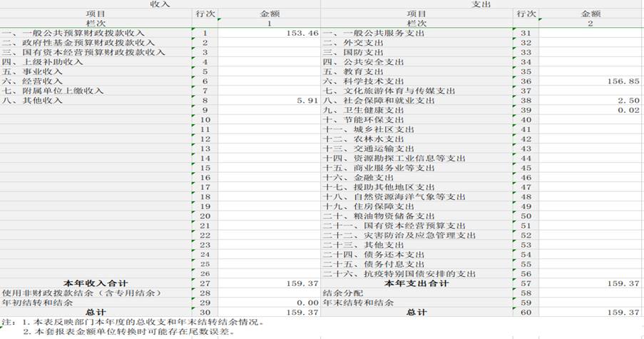The width and height of the screenshot is (644, 339).
Task: Click the 本年收入合计 cell
Action: [x=96, y=283]
